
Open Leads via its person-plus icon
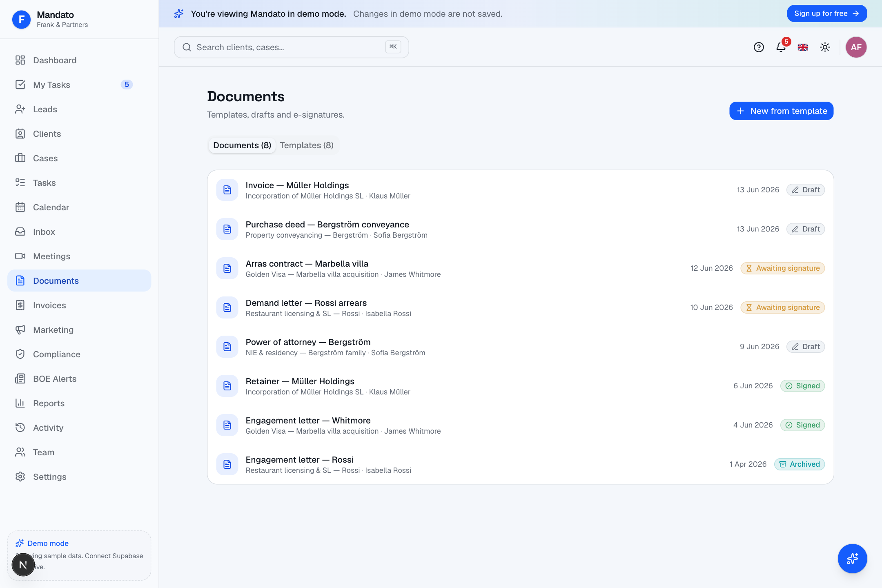coord(20,109)
